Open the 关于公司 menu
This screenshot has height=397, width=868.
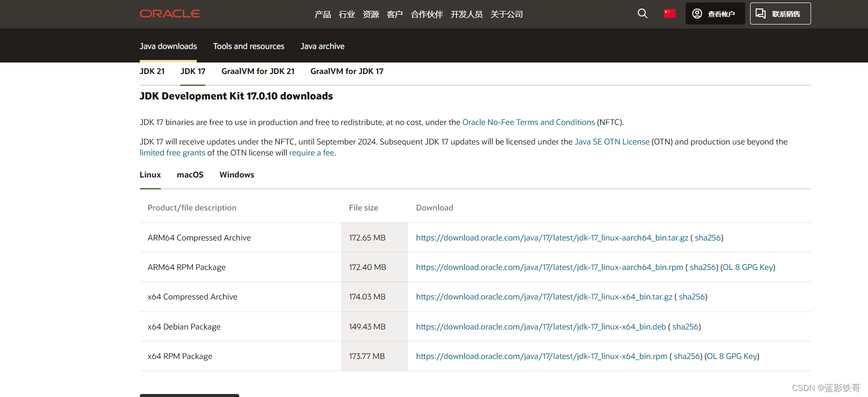point(506,14)
